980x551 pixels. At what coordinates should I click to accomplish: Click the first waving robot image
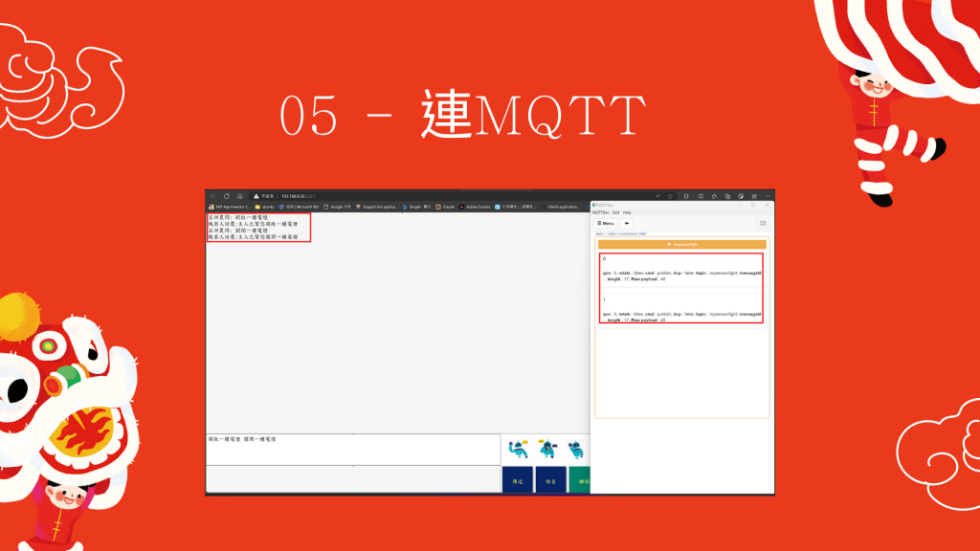pos(518,449)
